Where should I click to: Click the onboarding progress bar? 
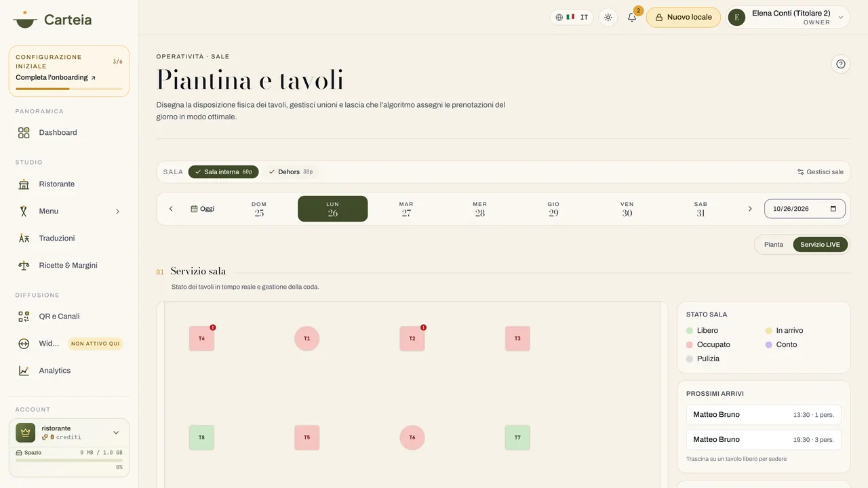[69, 89]
